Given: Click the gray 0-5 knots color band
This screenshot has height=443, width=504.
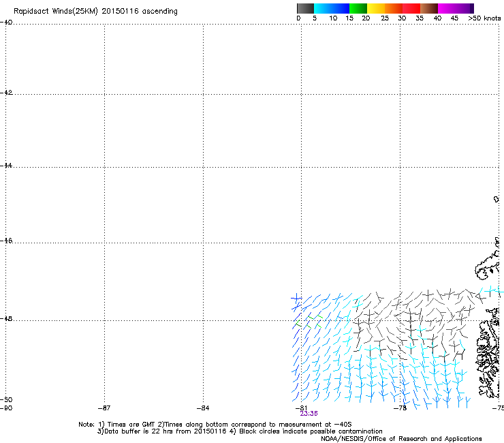Looking at the screenshot, I should tap(305, 8).
